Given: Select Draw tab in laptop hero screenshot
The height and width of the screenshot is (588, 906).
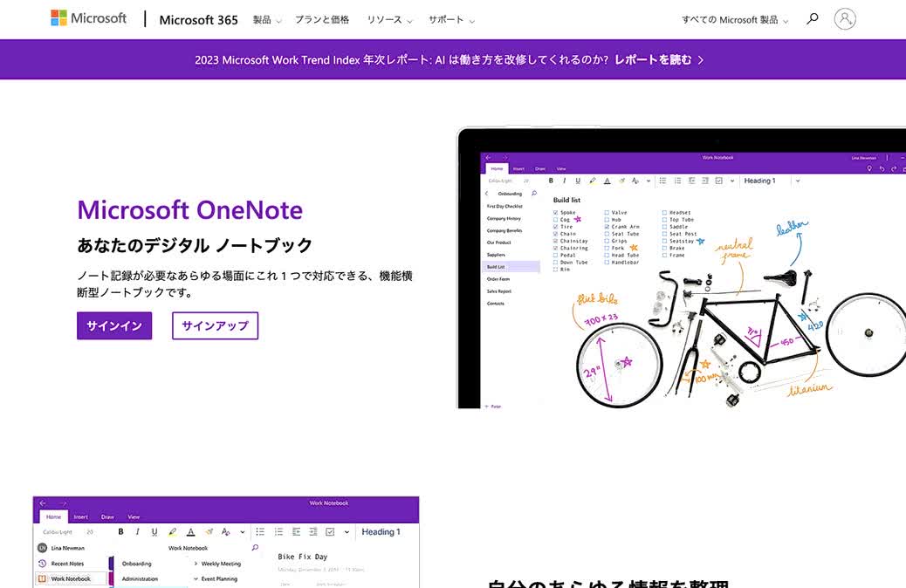Looking at the screenshot, I should [x=540, y=168].
